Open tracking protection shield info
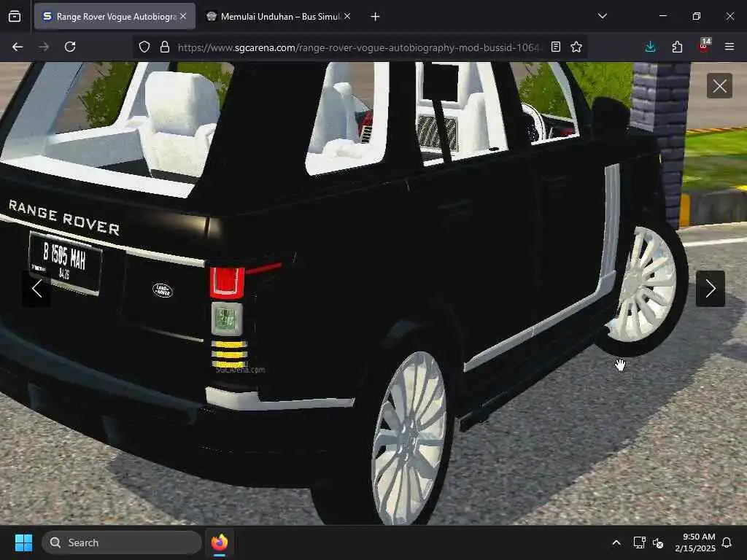This screenshot has width=747, height=560. point(144,47)
